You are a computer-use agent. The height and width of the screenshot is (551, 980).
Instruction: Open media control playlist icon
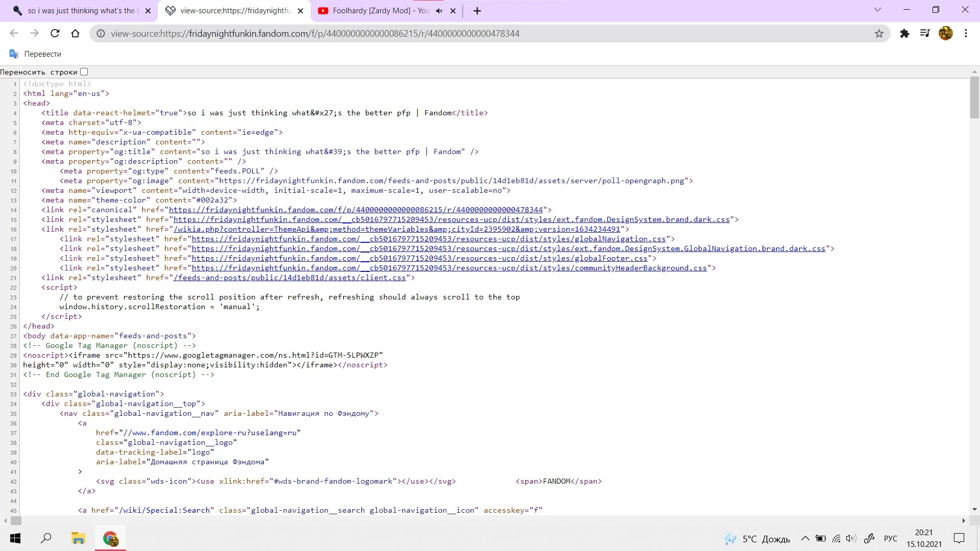click(x=924, y=34)
